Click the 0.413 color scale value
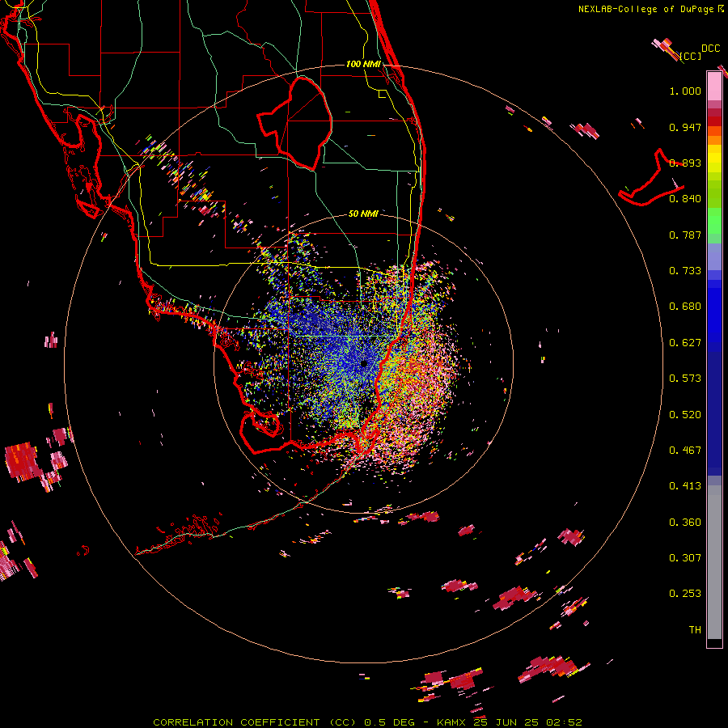Viewport: 728px width, 728px height. click(x=685, y=486)
